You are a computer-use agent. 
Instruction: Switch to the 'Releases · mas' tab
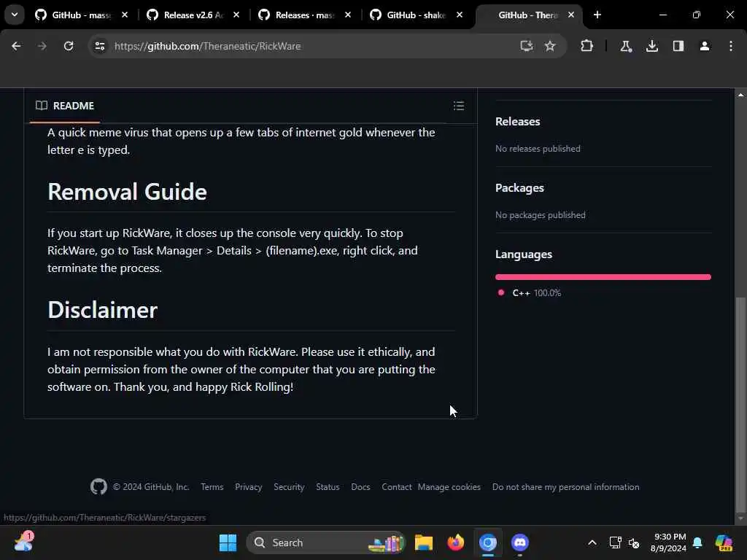(x=305, y=15)
